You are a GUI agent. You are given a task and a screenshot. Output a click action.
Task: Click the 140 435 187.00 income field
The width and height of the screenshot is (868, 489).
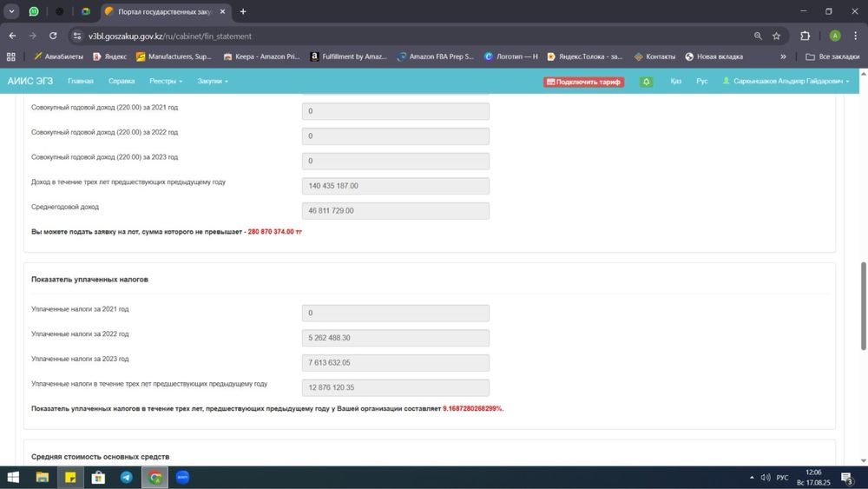point(395,186)
